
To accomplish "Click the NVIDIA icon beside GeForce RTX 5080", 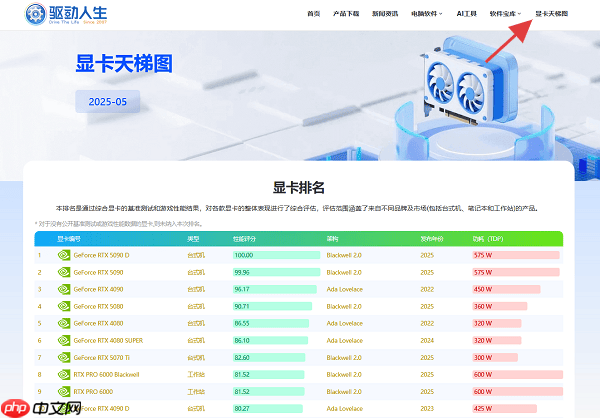I will point(64,306).
